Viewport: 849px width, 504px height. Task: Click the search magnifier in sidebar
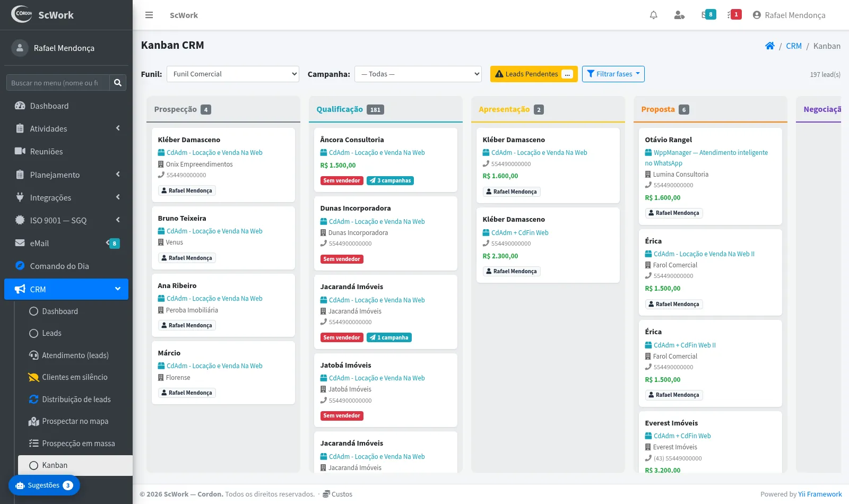(118, 83)
